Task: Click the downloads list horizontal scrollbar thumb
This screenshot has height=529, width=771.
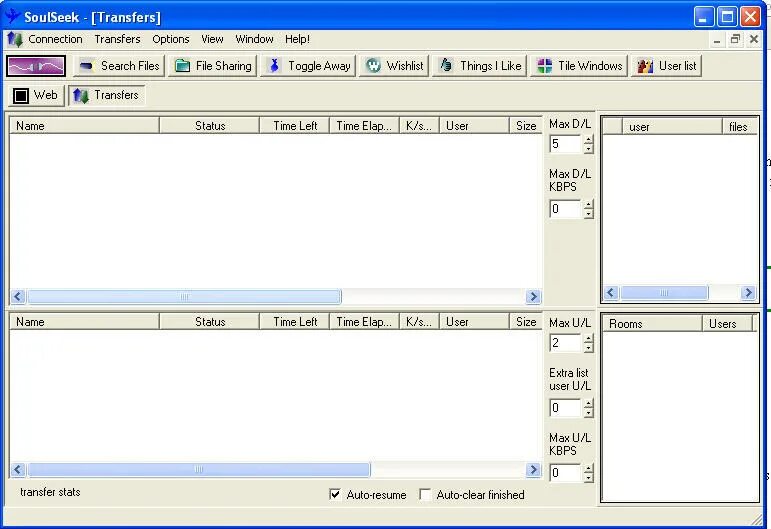Action: tap(184, 296)
